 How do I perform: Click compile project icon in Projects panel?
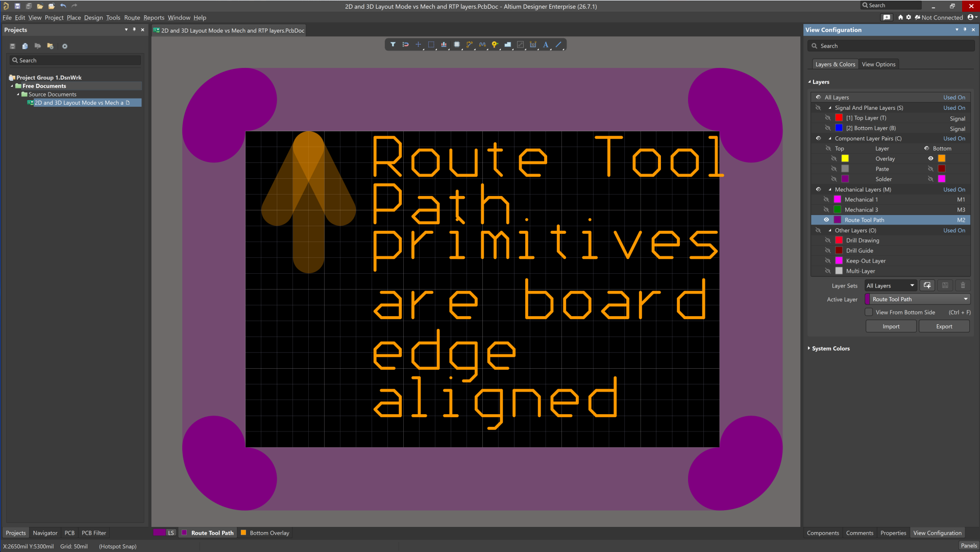(24, 46)
